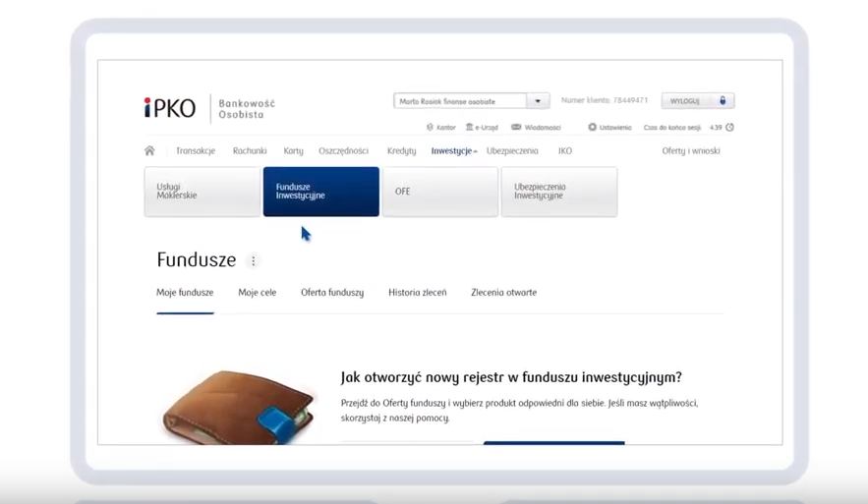
Task: Open the three-dot menu beside Fundusze
Action: coord(254,261)
